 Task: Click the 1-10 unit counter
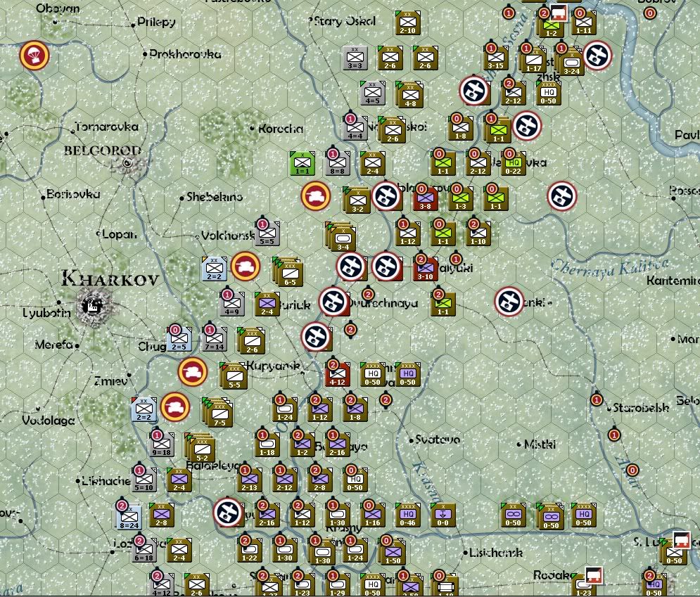(x=478, y=233)
